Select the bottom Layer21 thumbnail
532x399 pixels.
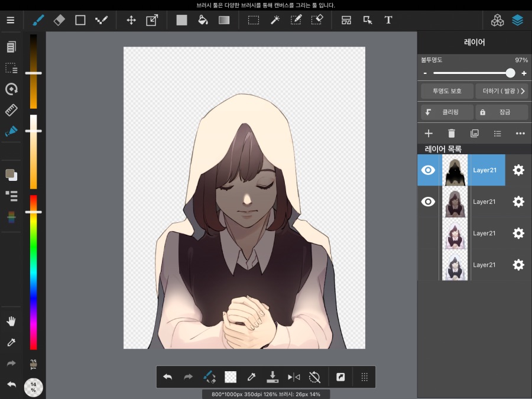pos(455,265)
